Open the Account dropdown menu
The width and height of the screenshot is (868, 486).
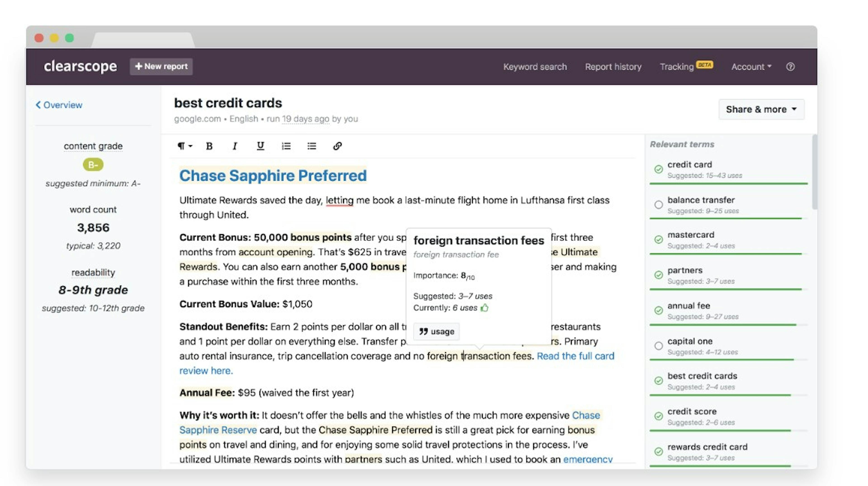pyautogui.click(x=751, y=67)
